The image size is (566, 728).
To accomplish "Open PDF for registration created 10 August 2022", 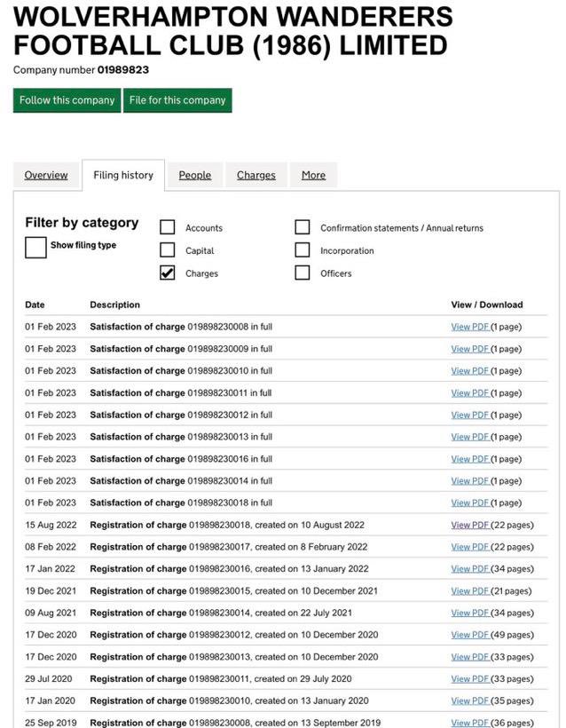I will tap(470, 525).
